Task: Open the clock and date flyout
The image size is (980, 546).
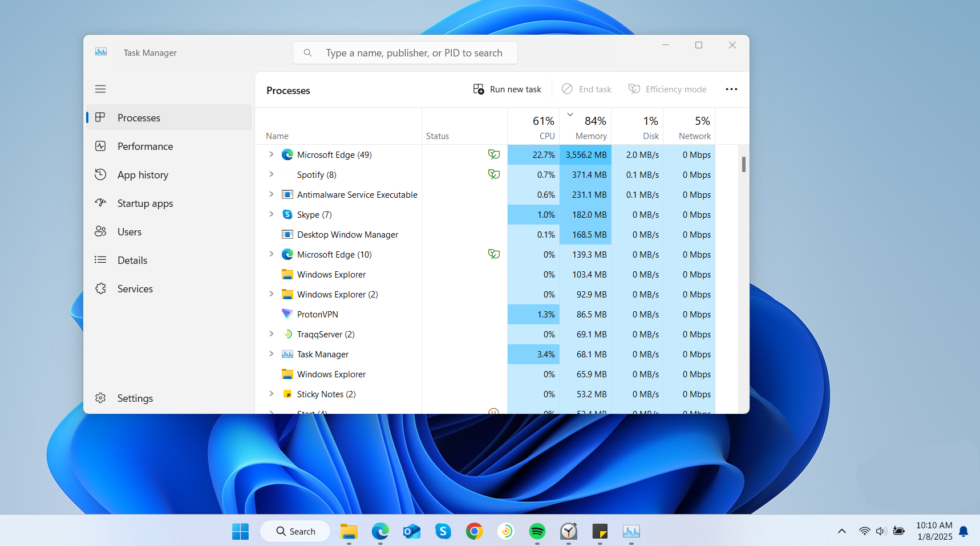Action: (934, 531)
